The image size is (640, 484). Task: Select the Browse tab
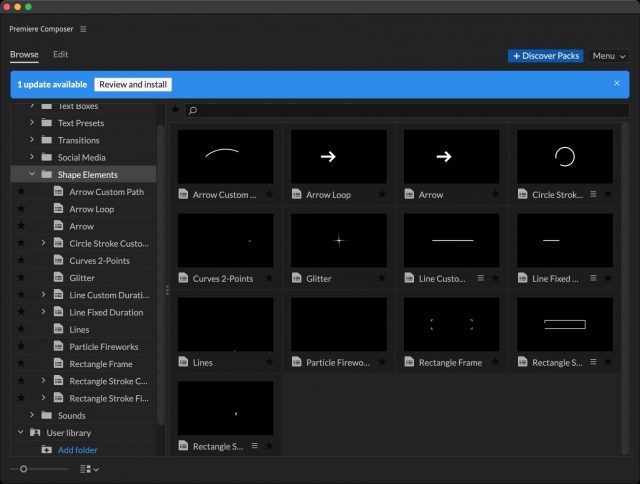pos(24,55)
